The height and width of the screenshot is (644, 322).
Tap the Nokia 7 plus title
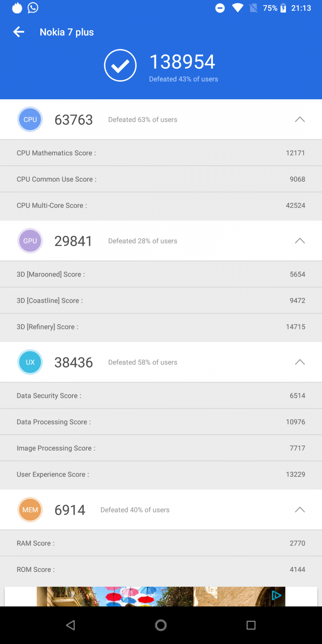point(67,32)
